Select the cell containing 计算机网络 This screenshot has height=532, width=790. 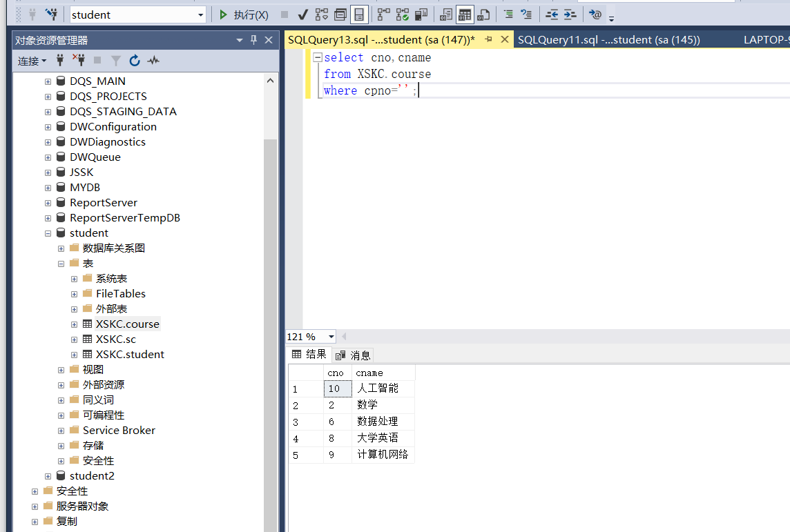click(x=383, y=455)
